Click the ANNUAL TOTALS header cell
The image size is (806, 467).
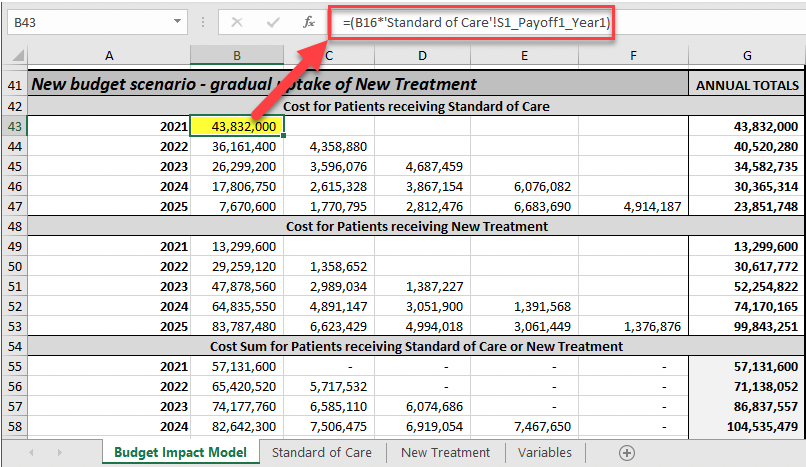(747, 85)
